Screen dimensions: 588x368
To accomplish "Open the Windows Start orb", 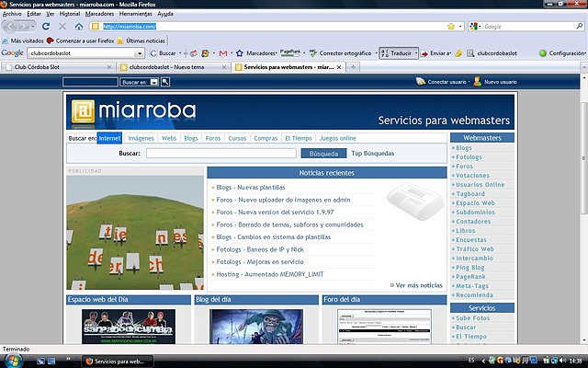I will (x=13, y=361).
